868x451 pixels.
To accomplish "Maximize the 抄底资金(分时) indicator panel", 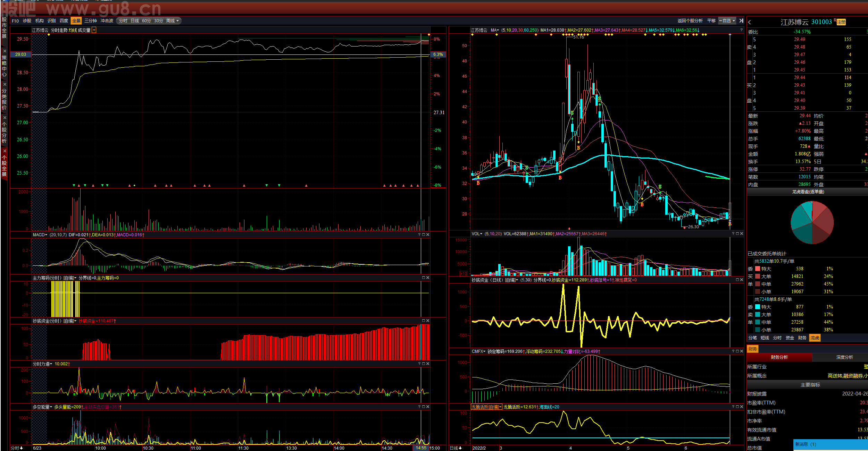I will coord(424,321).
